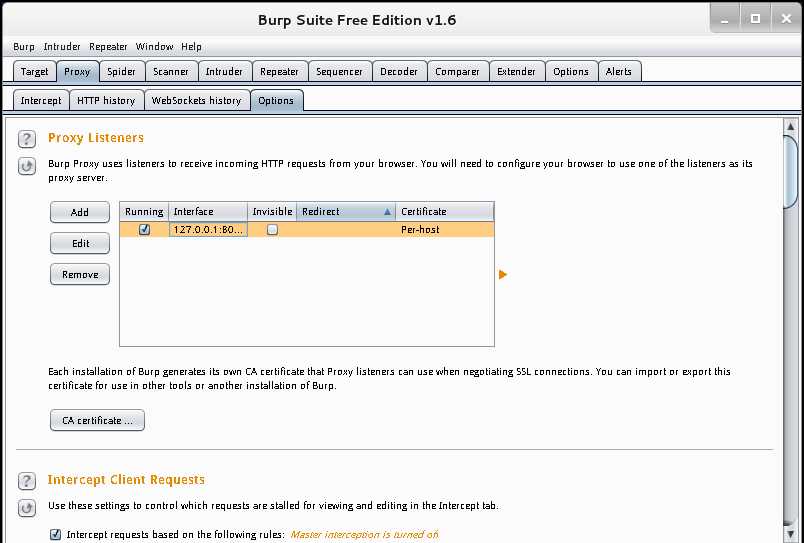Click the vertical scrollbar down arrow
This screenshot has width=804, height=543.
tap(790, 535)
